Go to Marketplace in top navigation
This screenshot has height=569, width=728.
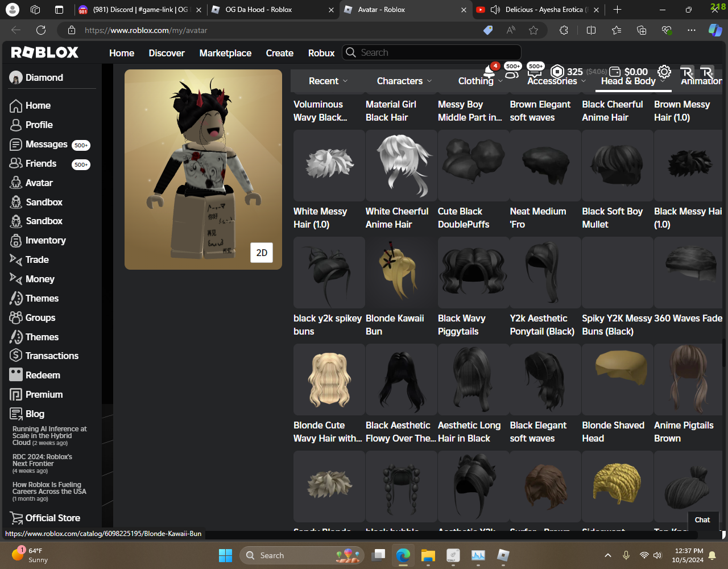point(225,53)
